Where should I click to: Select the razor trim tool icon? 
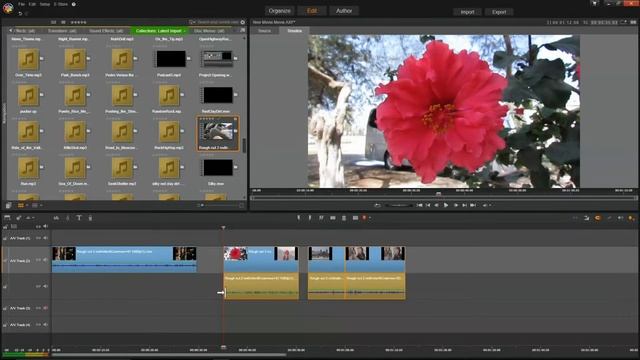click(19, 218)
